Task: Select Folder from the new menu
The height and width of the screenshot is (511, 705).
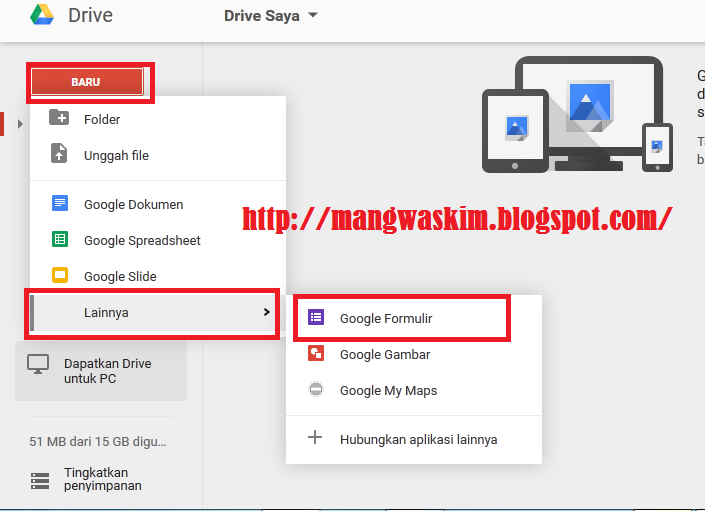Action: [158, 119]
